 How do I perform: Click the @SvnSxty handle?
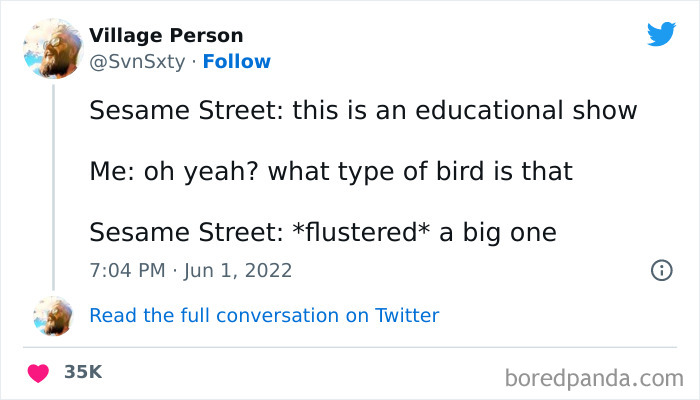[137, 61]
